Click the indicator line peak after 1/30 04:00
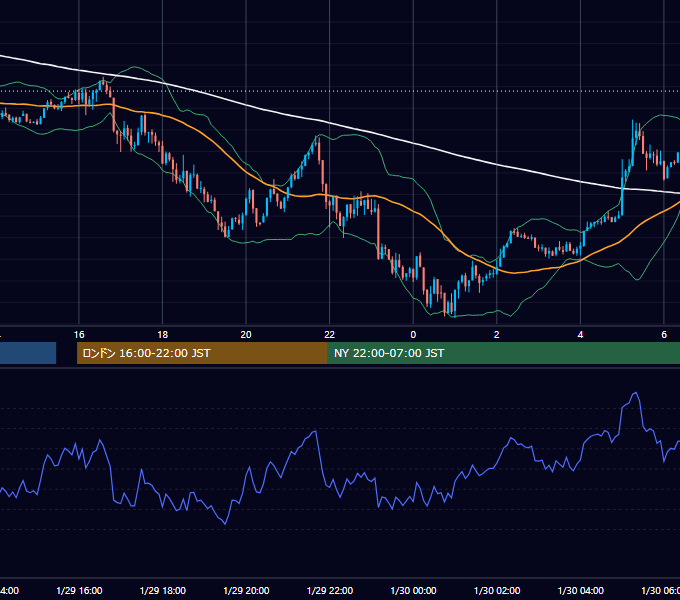The width and height of the screenshot is (680, 600). 636,393
